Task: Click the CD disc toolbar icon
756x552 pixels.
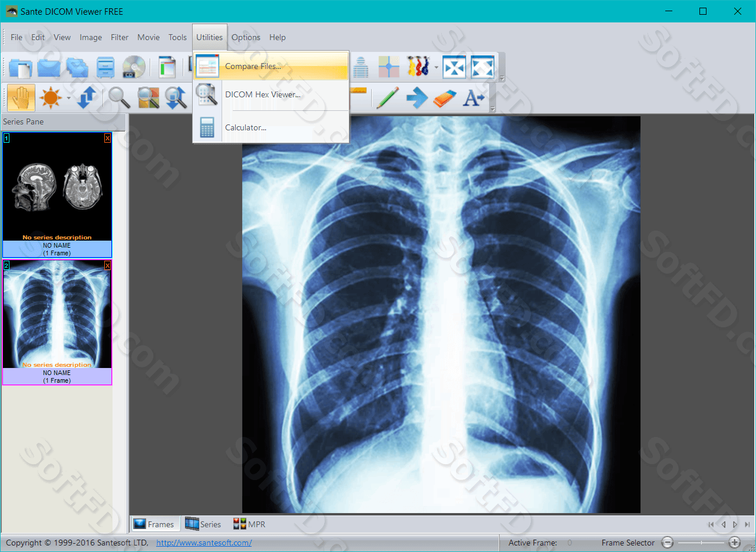Action: tap(134, 67)
